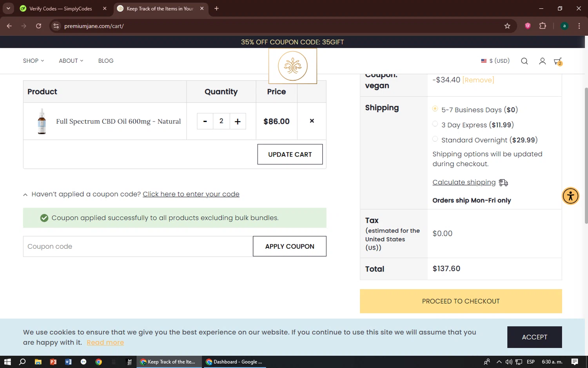Screen dimensions: 588x368
Task: Open the account profile icon
Action: [542, 61]
